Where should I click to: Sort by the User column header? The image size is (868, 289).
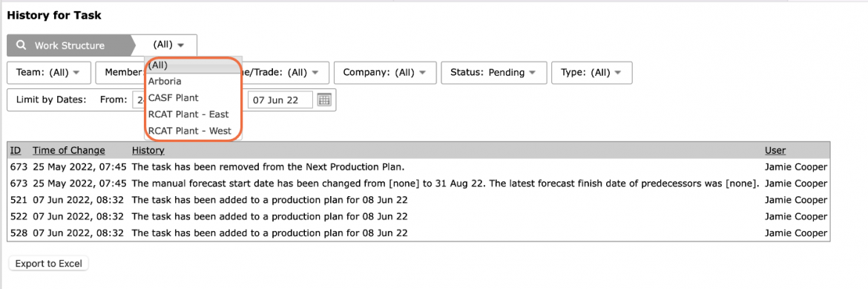(x=775, y=150)
